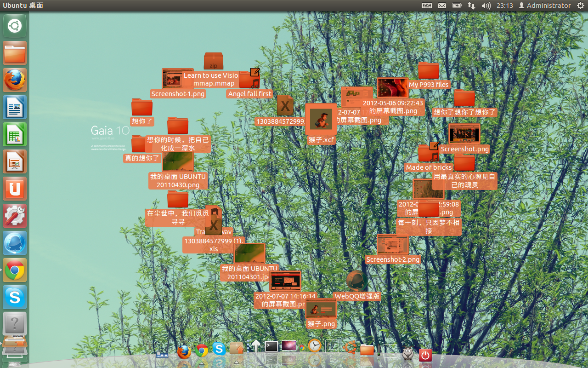This screenshot has height=368, width=588.
Task: Click the Ubuntu 桌面 title in top panel
Action: coord(23,6)
